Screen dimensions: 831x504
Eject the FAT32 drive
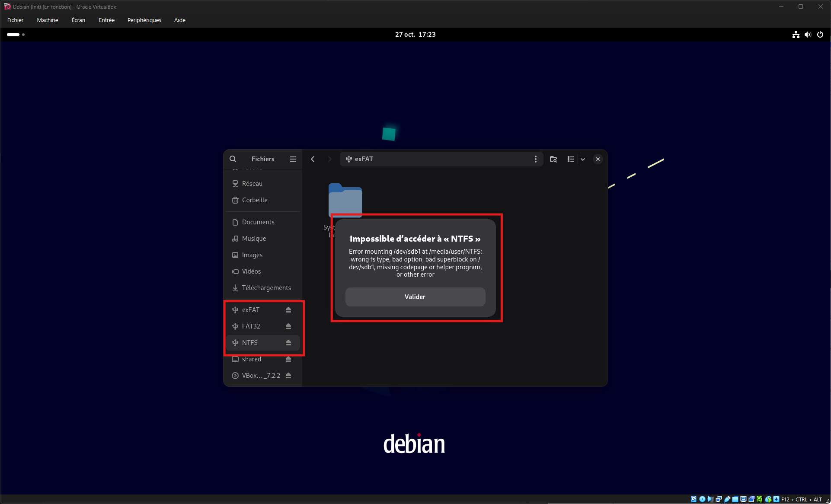(288, 326)
